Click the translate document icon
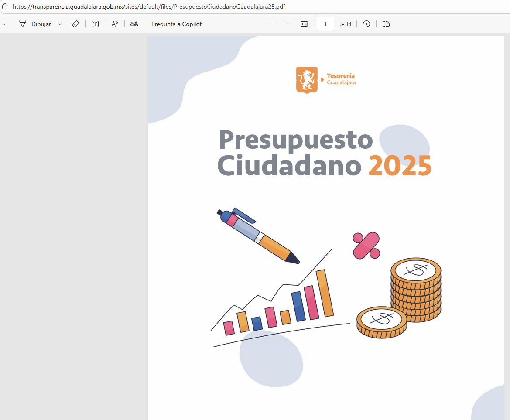Image resolution: width=510 pixels, height=420 pixels. (134, 24)
